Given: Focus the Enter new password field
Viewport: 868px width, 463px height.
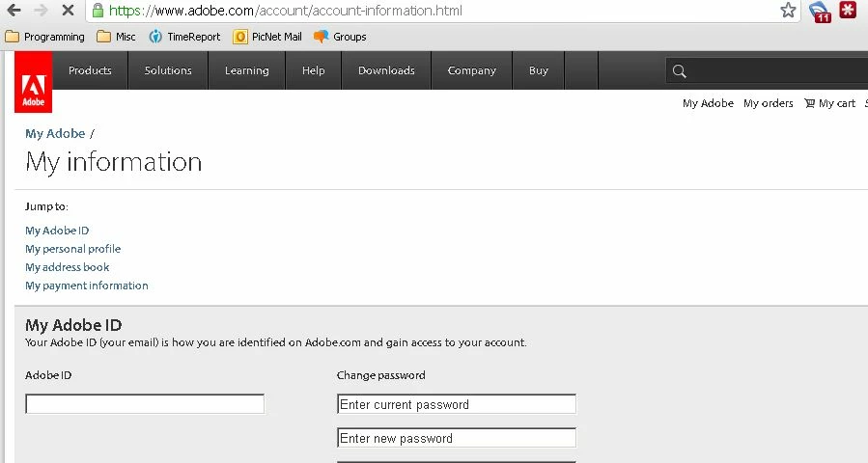Looking at the screenshot, I should 456,438.
